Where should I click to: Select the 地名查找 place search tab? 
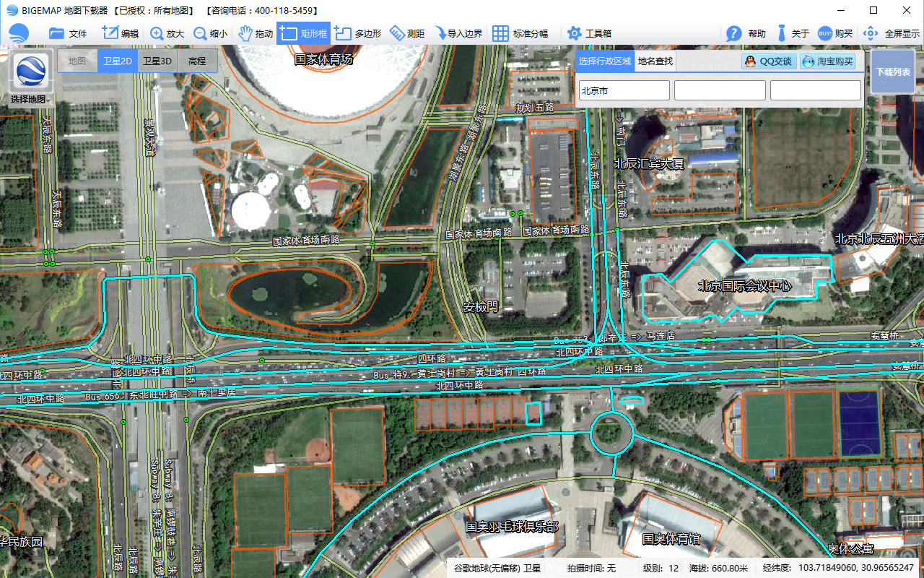click(x=655, y=61)
